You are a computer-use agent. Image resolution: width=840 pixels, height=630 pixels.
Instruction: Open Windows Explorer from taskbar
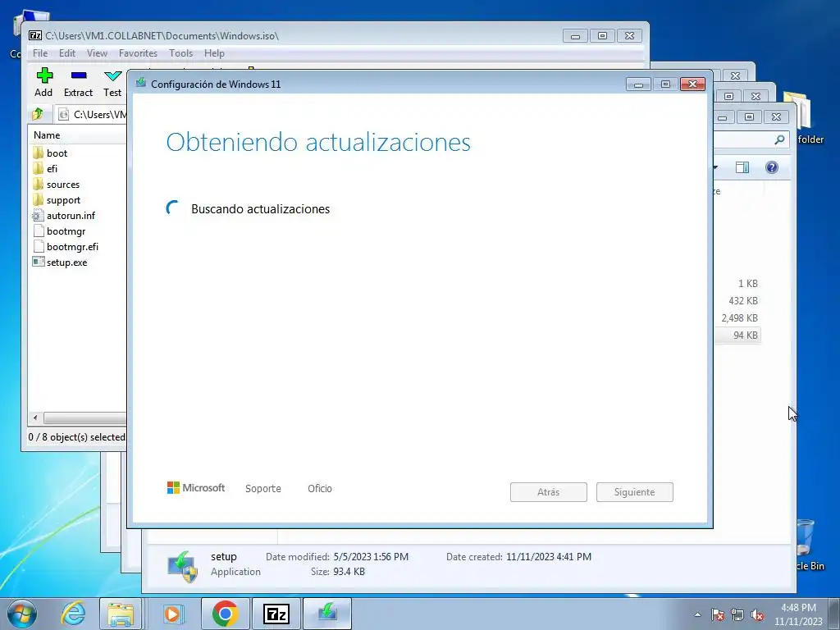(x=121, y=614)
